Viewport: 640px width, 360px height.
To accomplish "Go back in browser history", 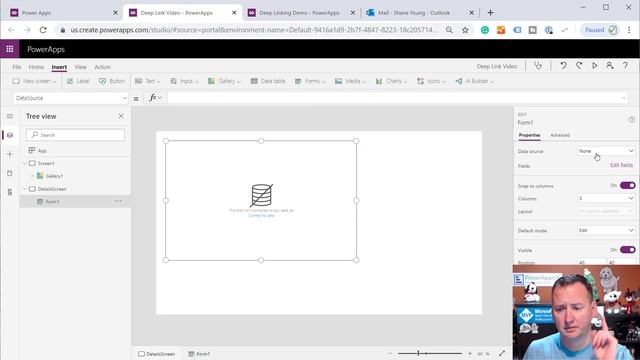I will 11,30.
